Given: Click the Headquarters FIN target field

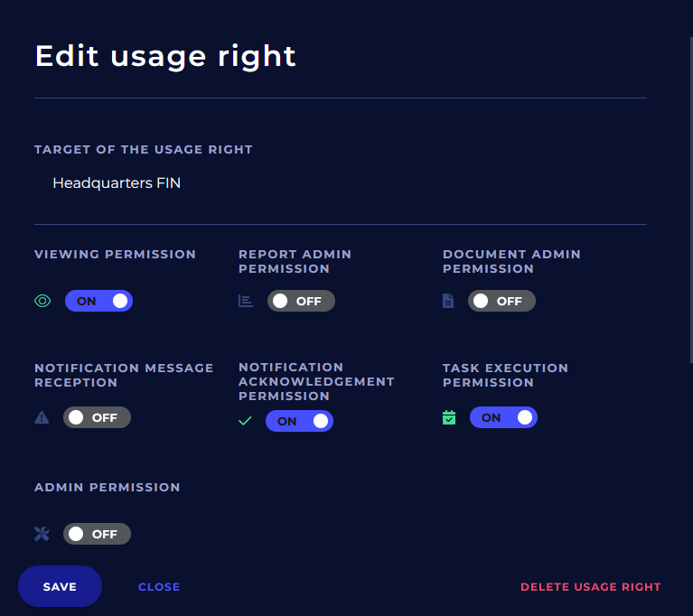Looking at the screenshot, I should [117, 183].
